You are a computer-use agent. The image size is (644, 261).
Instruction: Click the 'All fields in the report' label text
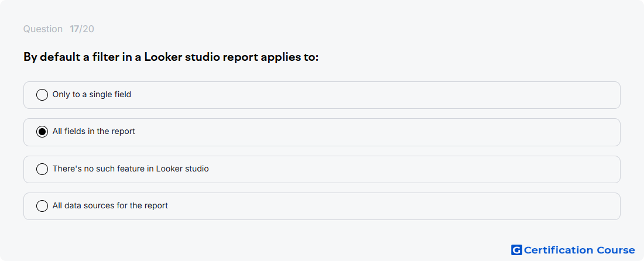94,132
